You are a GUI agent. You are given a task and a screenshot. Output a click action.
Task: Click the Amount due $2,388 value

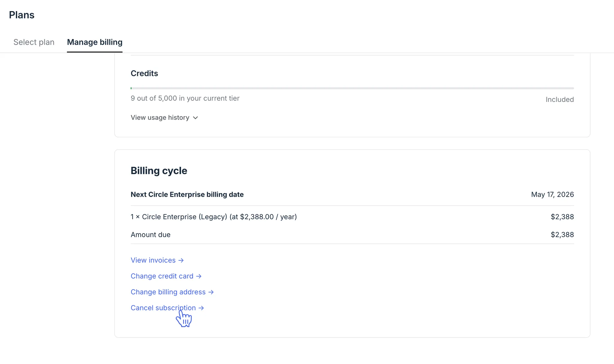pyautogui.click(x=562, y=235)
